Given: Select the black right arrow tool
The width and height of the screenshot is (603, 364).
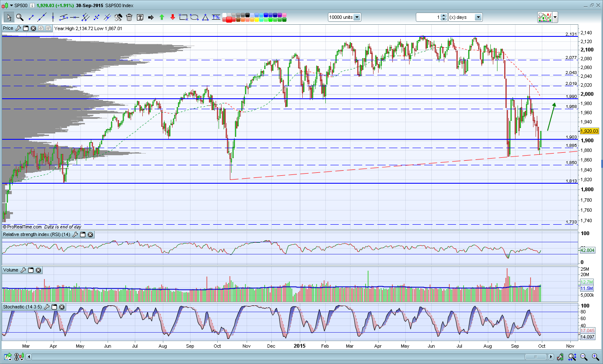Looking at the screenshot, I should 151,17.
